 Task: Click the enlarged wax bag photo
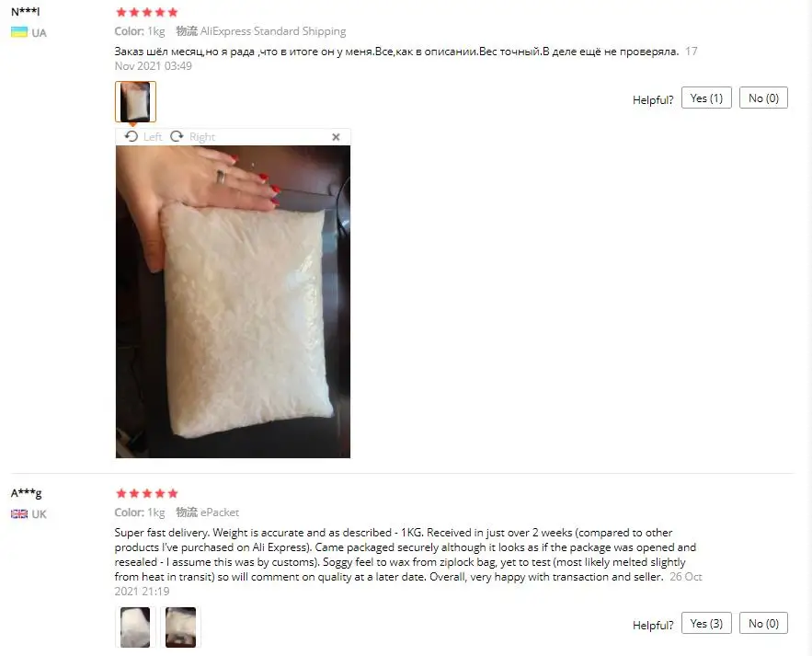pos(233,302)
